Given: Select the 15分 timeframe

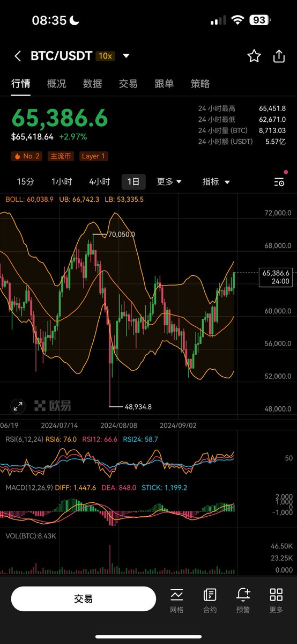Looking at the screenshot, I should click(x=25, y=182).
